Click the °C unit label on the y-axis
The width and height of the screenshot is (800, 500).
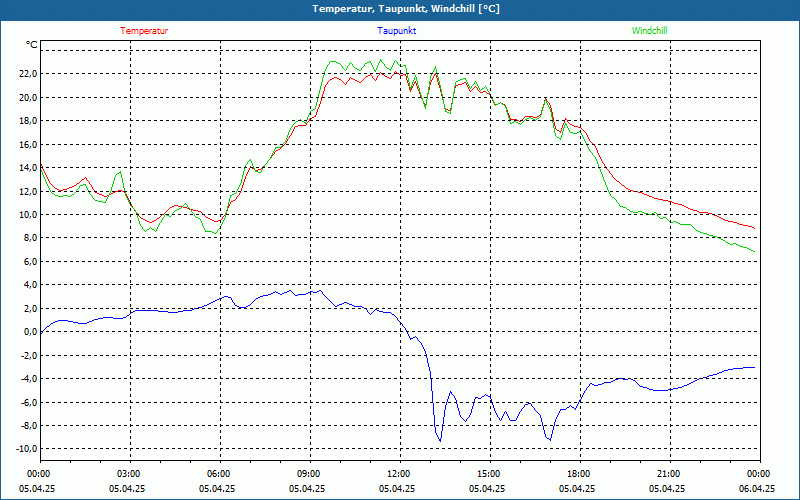tap(32, 45)
